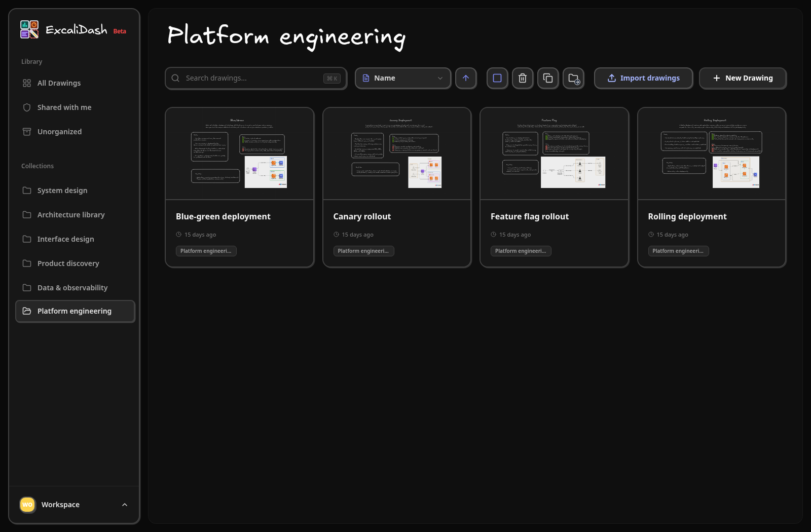Click the clock icon on Canary rollout card
Viewport: 811px width, 532px height.
[x=336, y=235]
